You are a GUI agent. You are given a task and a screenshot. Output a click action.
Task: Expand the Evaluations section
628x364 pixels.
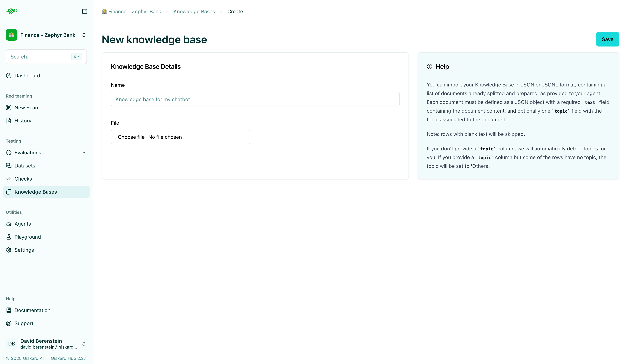[84, 152]
